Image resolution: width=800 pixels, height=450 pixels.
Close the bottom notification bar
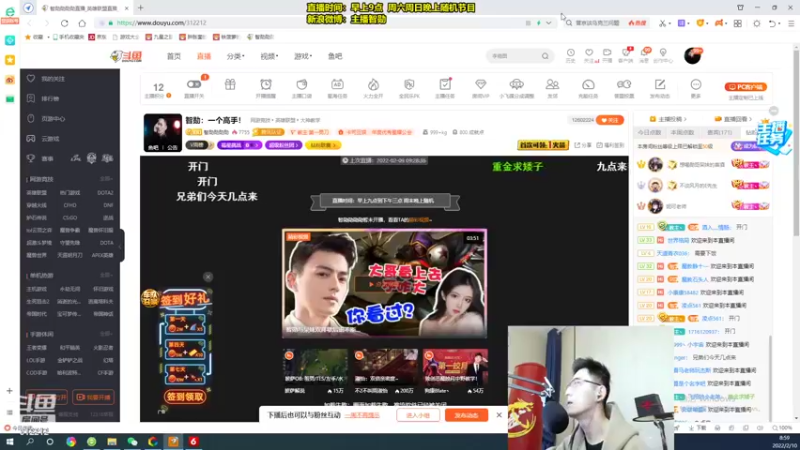499,415
